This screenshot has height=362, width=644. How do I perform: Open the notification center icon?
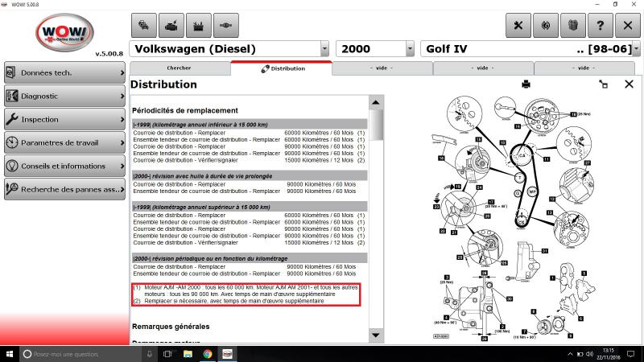pos(631,354)
